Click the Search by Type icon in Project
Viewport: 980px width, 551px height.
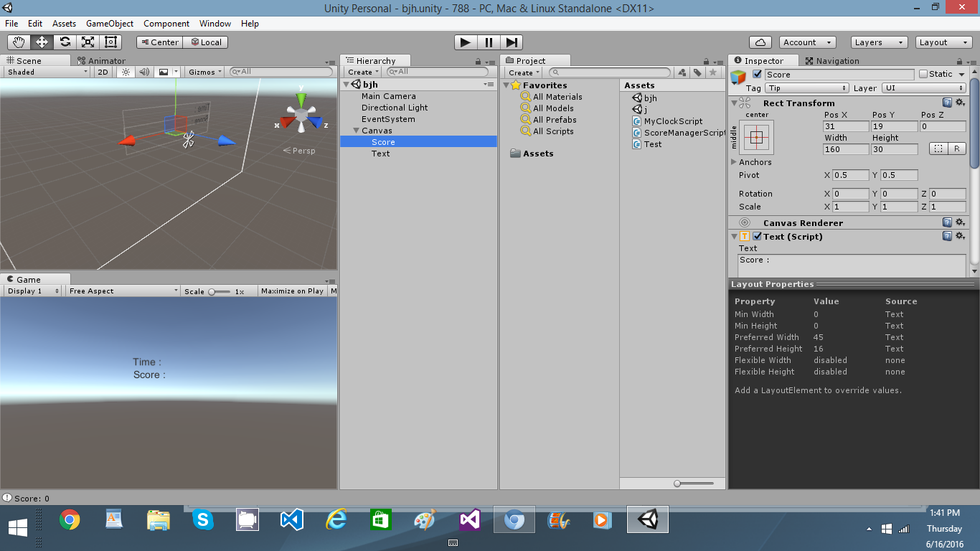682,72
